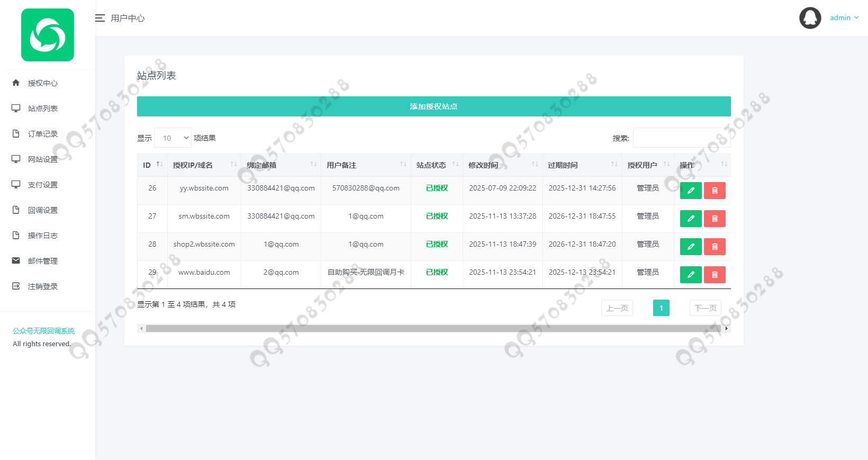
Task: Go to 站点列表 menu item
Action: coord(43,109)
